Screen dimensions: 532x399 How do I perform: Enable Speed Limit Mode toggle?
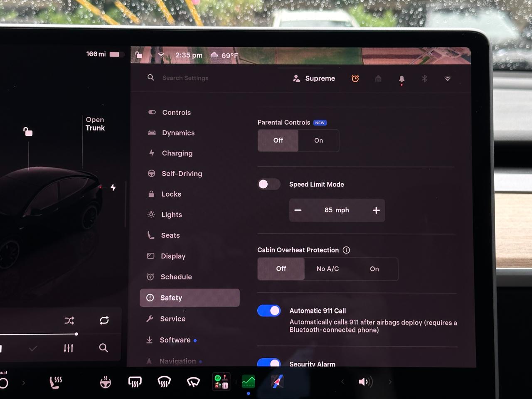click(268, 184)
